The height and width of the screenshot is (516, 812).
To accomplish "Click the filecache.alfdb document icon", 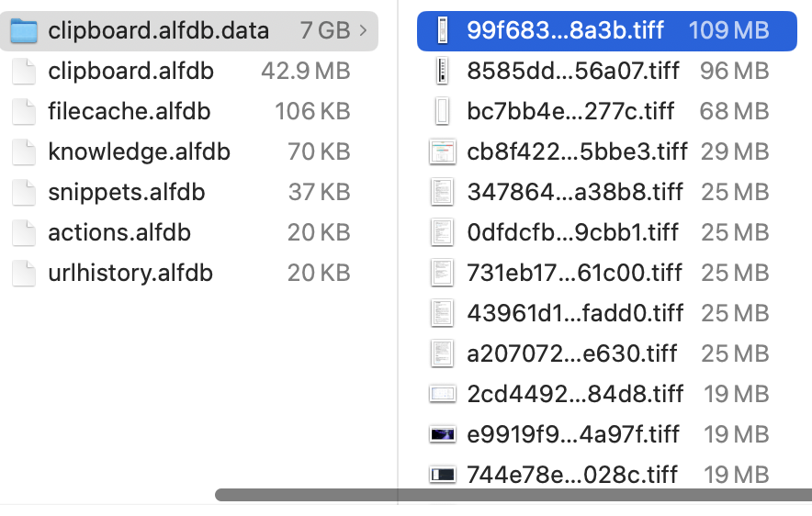I will click(x=24, y=112).
